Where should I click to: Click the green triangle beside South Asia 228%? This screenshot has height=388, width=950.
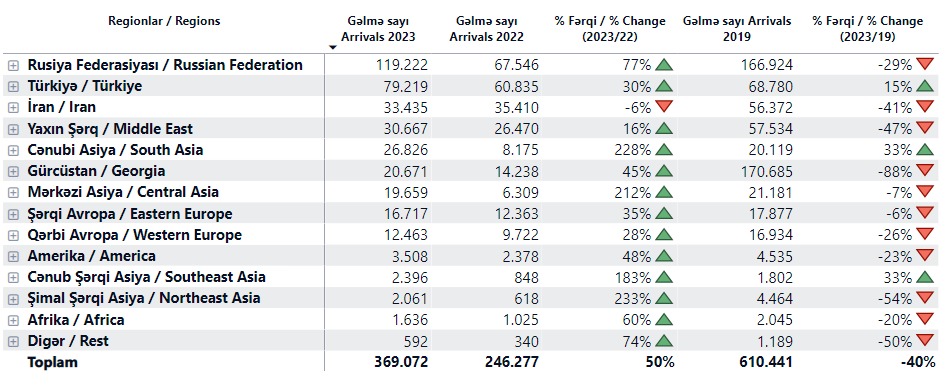pos(665,149)
